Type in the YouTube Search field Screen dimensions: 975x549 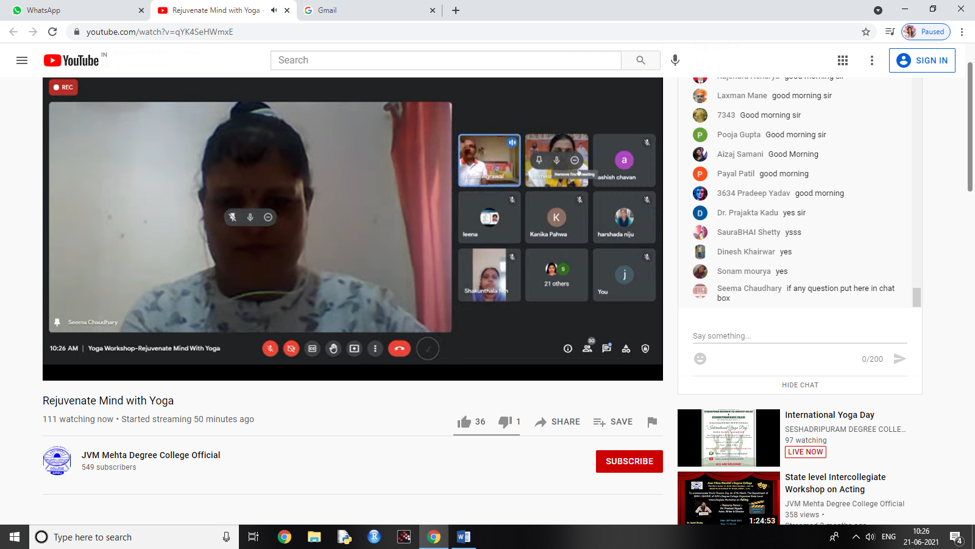[446, 60]
